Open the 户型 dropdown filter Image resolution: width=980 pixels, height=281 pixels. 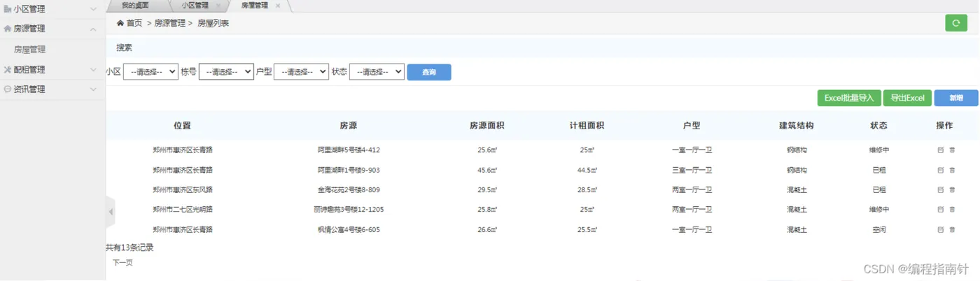click(301, 72)
